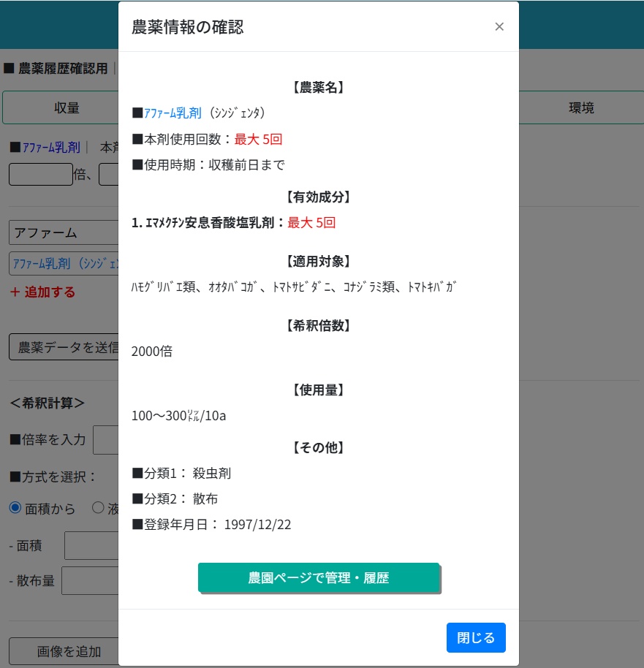Click the 100〜300㍑/10a usage amount text
The height and width of the screenshot is (668, 644).
[x=178, y=415]
